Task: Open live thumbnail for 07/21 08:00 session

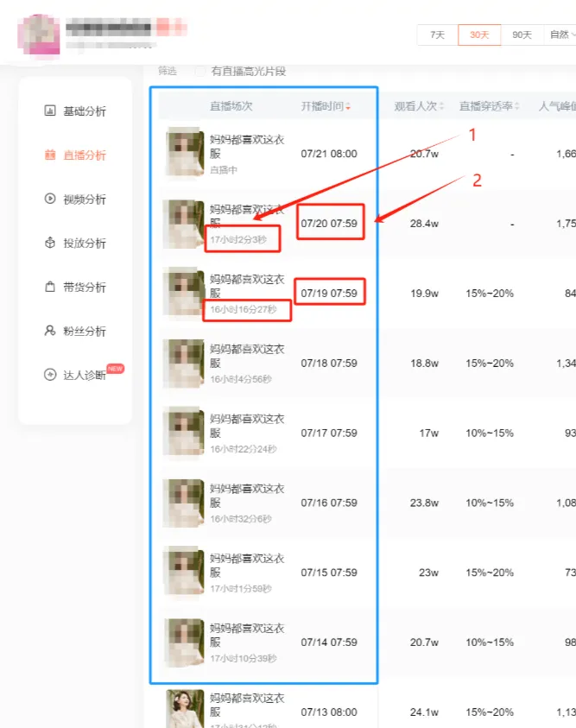Action: click(185, 151)
